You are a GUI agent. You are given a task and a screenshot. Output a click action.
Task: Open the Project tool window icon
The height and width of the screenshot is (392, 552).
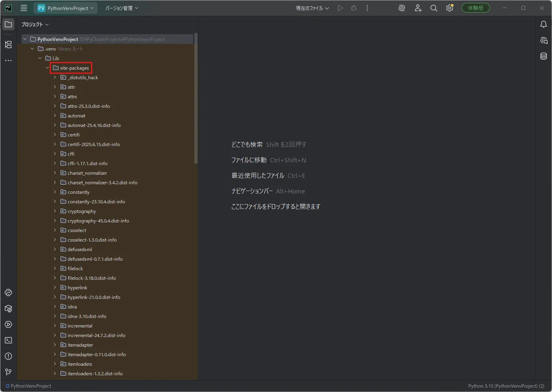(x=8, y=24)
